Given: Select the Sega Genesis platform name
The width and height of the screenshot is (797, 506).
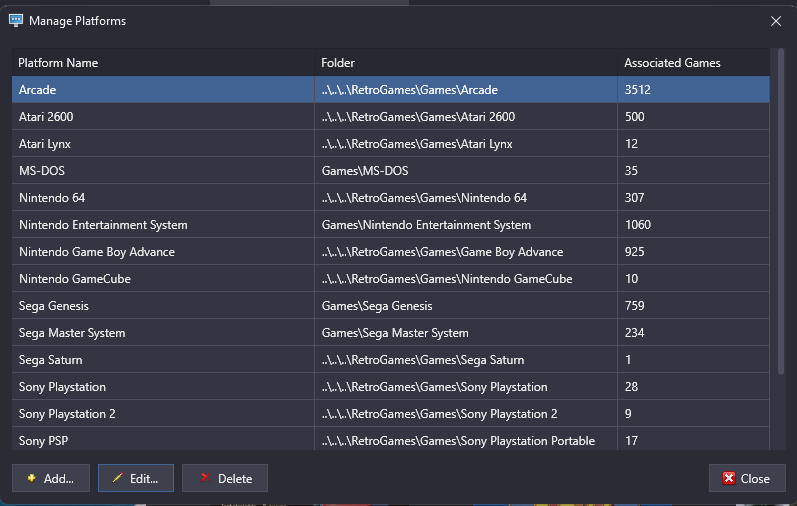Looking at the screenshot, I should pos(53,306).
